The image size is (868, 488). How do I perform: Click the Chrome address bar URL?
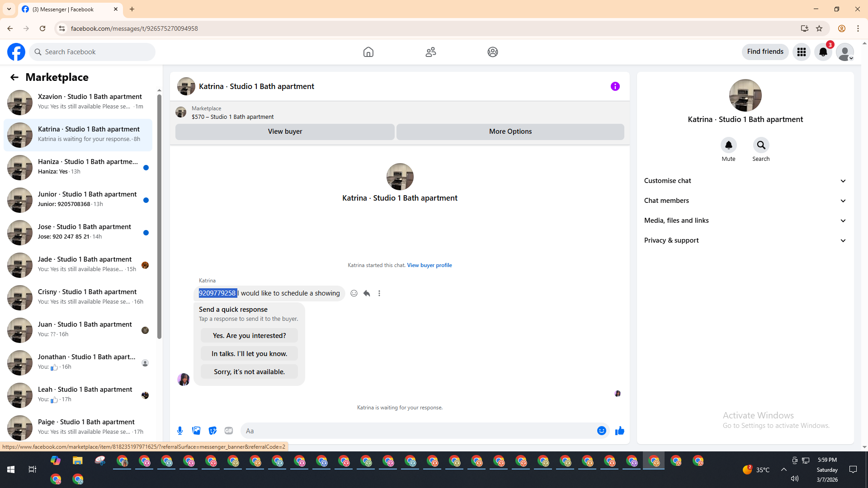134,28
